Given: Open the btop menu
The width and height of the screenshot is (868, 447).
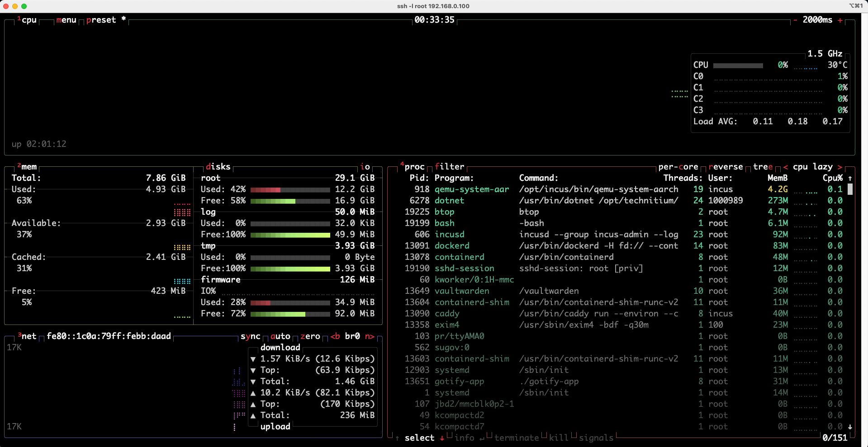Looking at the screenshot, I should pos(66,20).
